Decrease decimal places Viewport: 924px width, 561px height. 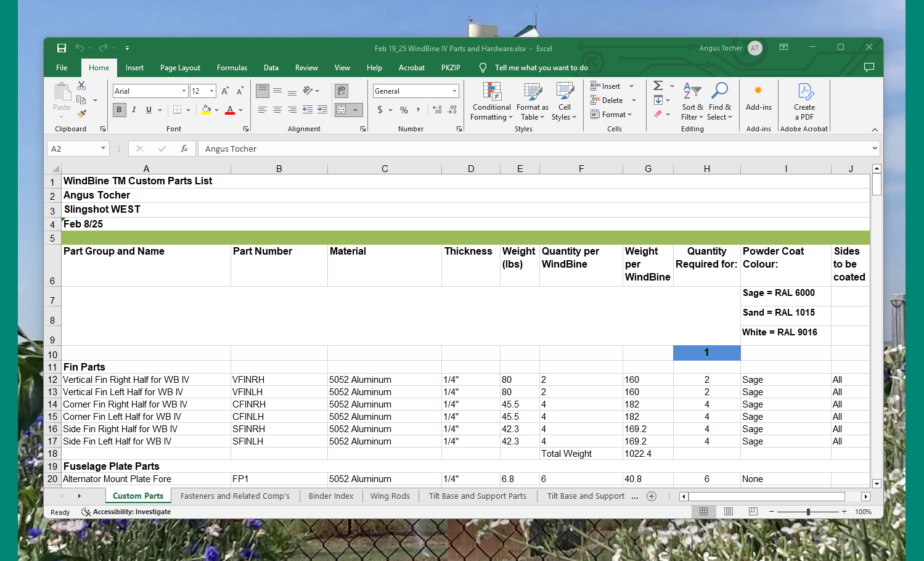452,110
